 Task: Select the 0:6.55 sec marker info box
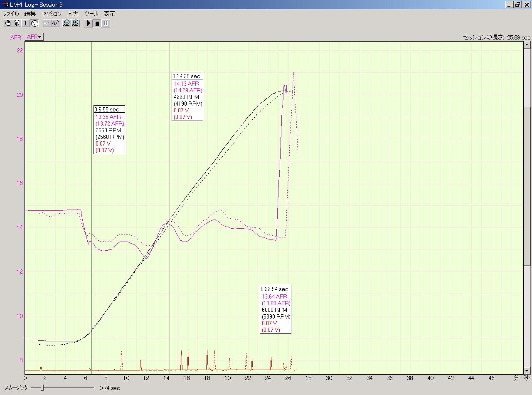(x=109, y=130)
